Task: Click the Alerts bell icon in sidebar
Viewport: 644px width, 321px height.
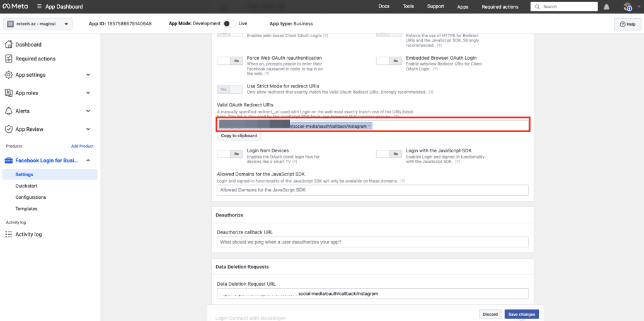Action: (9, 111)
